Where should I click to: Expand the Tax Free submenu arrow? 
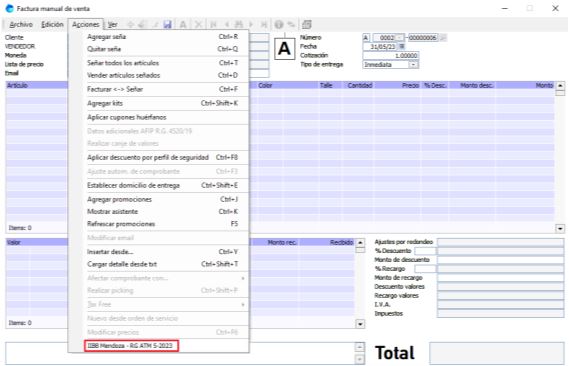(243, 304)
